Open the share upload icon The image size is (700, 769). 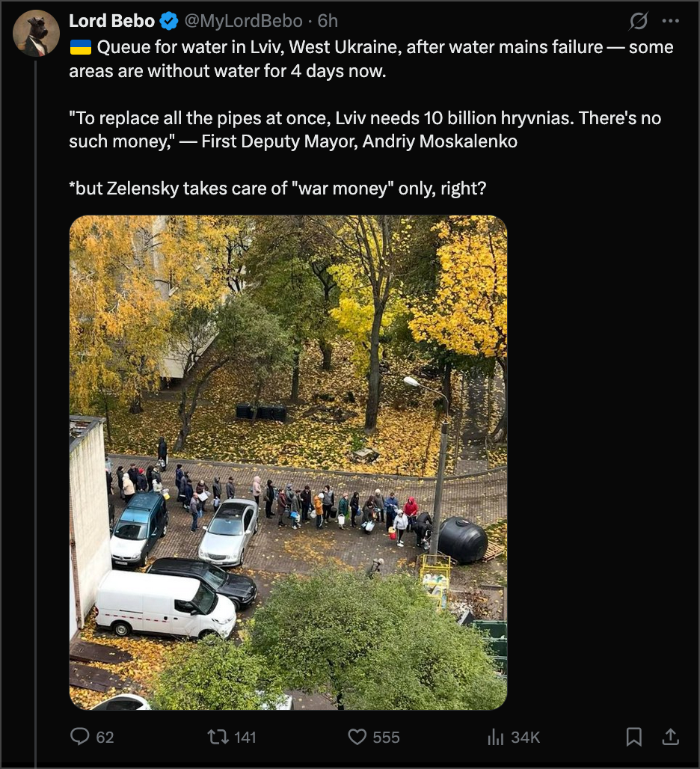pos(670,737)
